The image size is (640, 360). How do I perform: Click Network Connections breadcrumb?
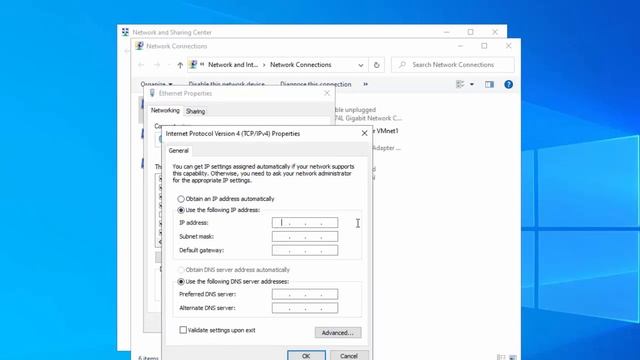pyautogui.click(x=300, y=65)
